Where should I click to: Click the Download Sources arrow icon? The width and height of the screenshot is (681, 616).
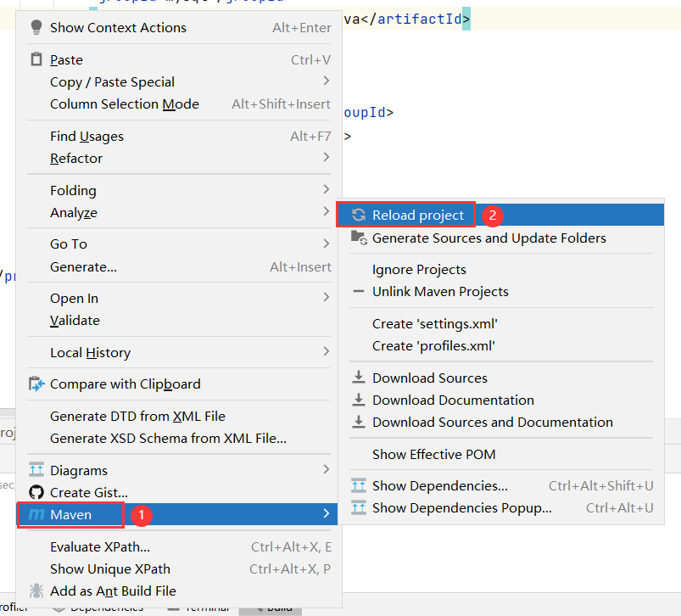point(358,377)
